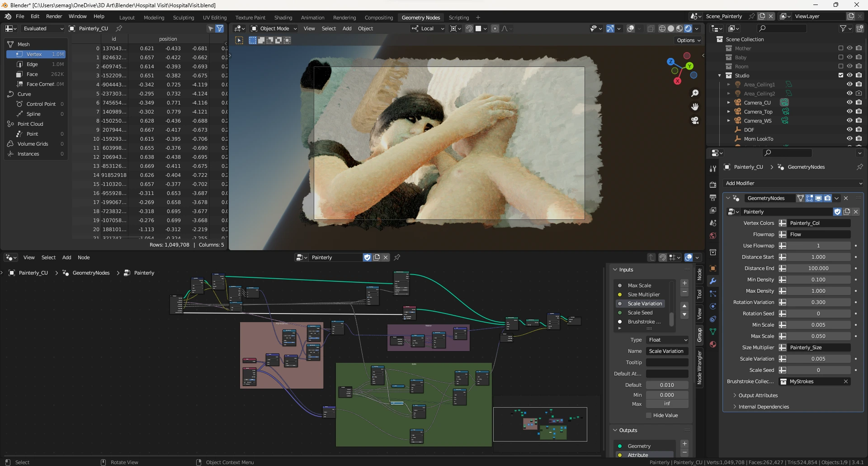Hide Camera_CU in viewport
The height and width of the screenshot is (466, 868).
coord(849,103)
